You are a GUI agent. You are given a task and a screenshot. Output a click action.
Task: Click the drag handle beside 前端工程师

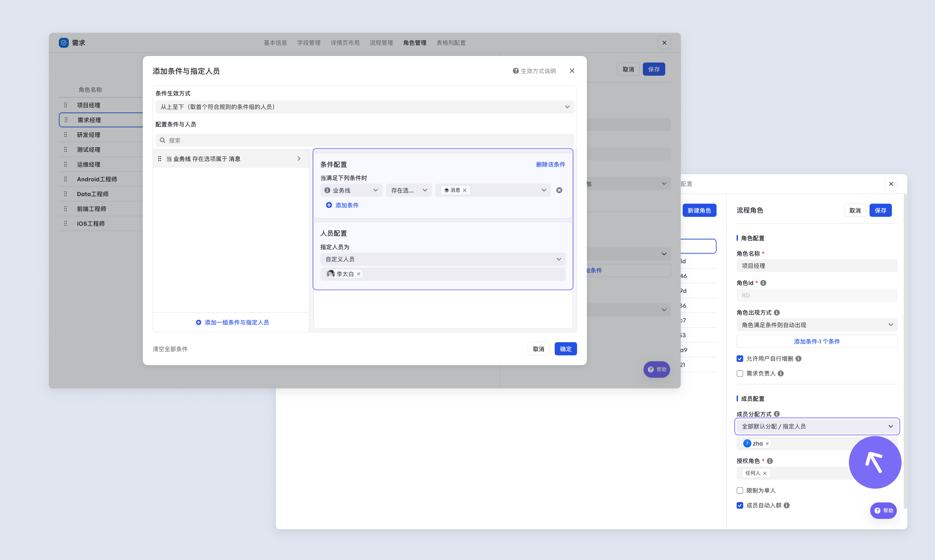(66, 209)
